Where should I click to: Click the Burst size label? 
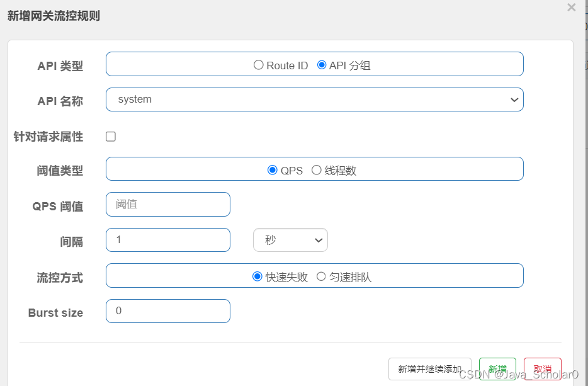55,312
